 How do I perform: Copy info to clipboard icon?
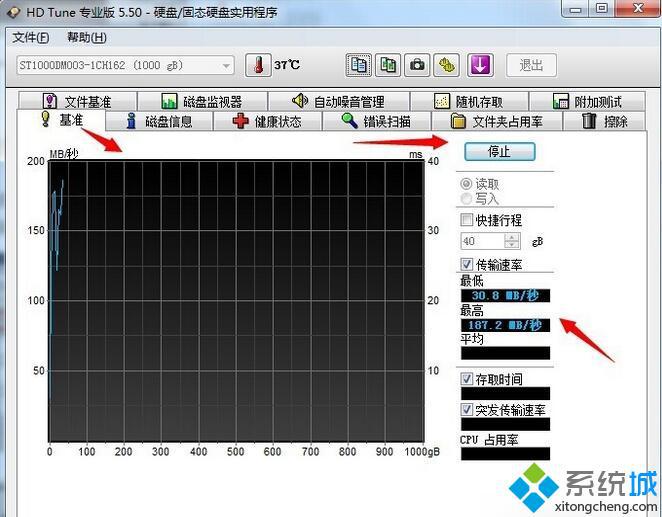[358, 65]
